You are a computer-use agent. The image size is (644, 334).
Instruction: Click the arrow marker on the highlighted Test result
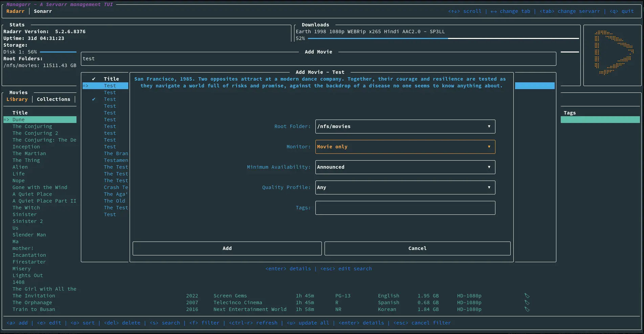click(86, 86)
